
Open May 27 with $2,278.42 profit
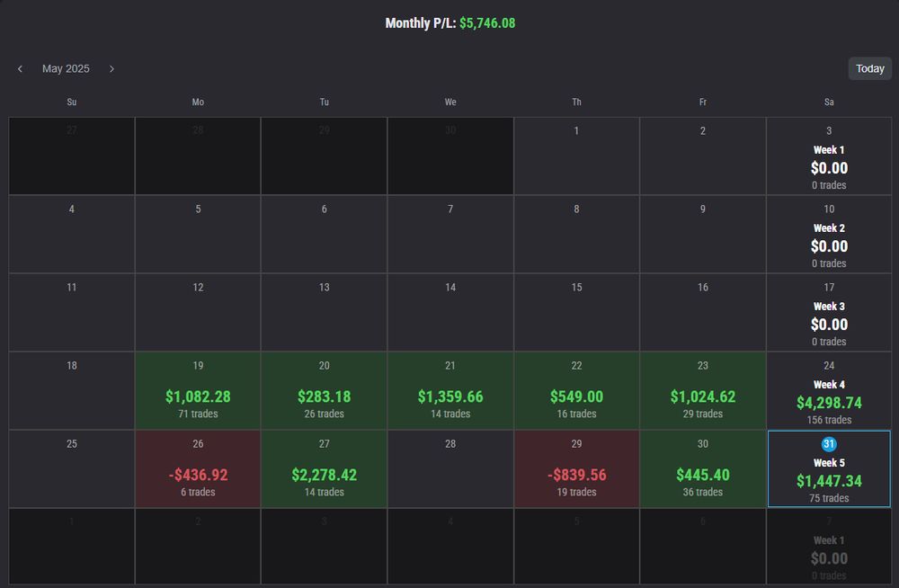click(x=324, y=469)
